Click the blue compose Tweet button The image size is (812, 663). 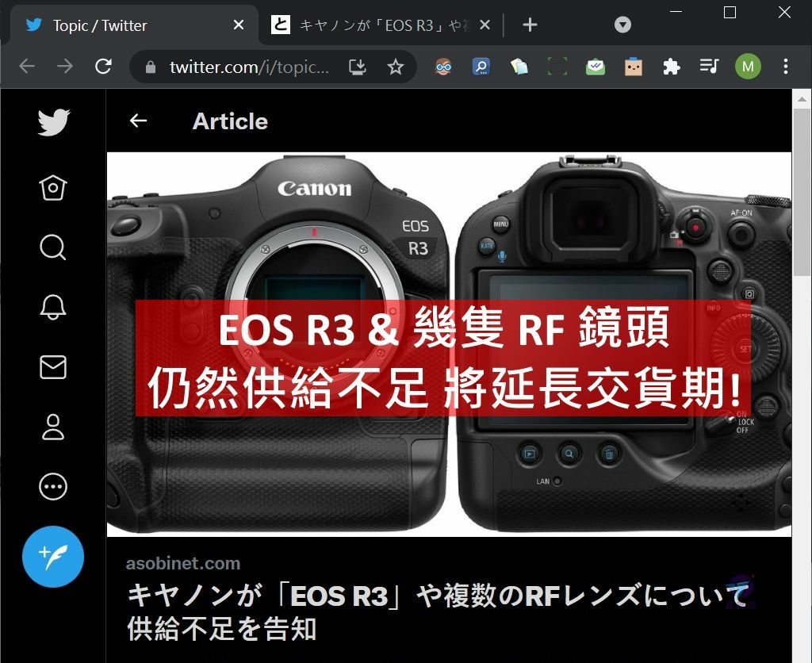(x=53, y=557)
